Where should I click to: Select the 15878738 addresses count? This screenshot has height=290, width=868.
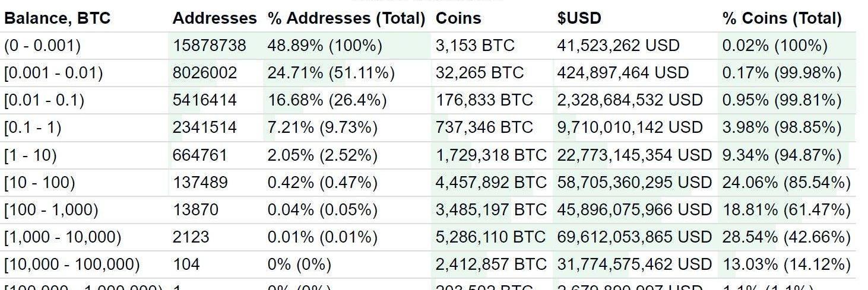coord(209,46)
